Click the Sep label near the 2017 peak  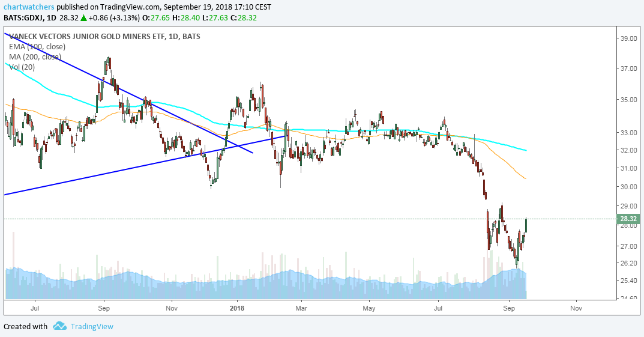[x=104, y=308]
